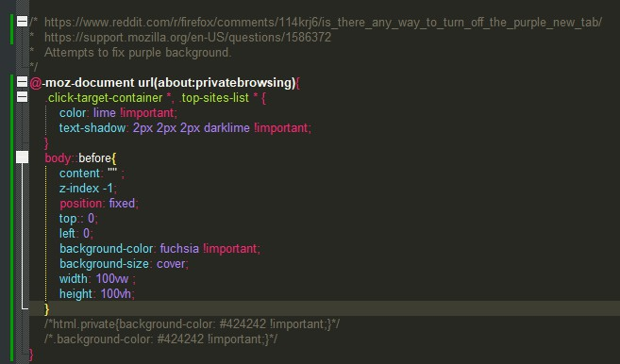Click the support.mozilla.org questions URL

pyautogui.click(x=188, y=37)
